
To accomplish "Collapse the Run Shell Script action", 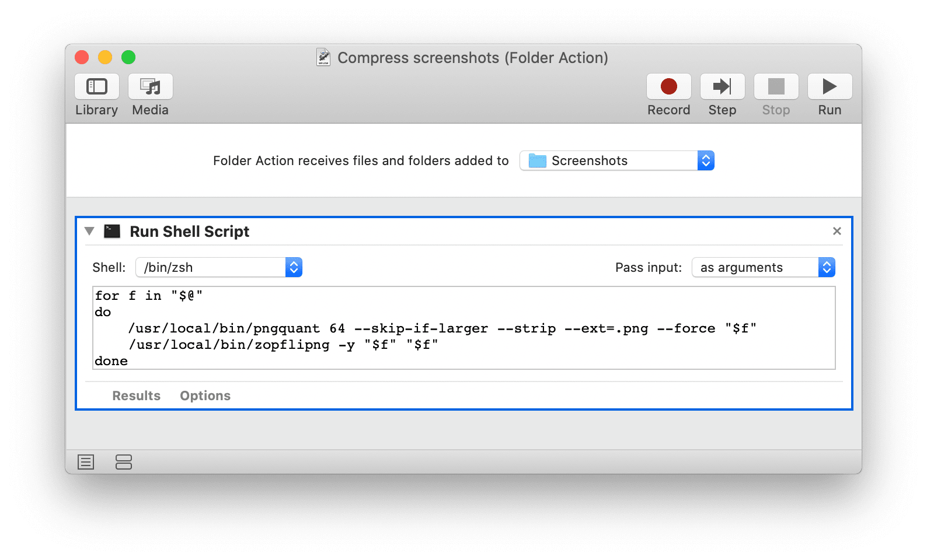I will click(x=89, y=232).
